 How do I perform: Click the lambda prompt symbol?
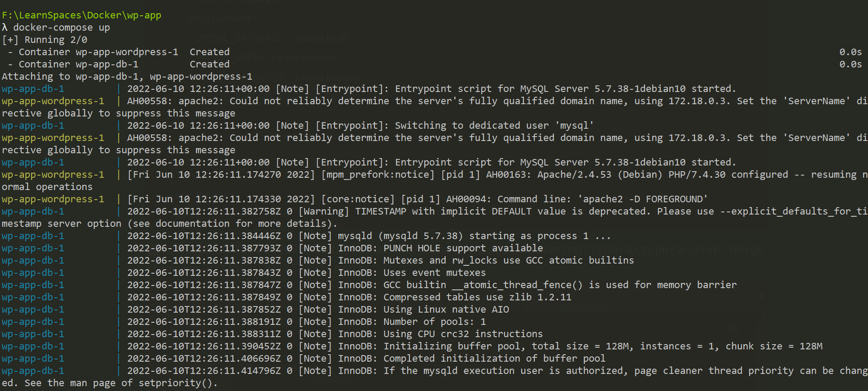[5, 28]
